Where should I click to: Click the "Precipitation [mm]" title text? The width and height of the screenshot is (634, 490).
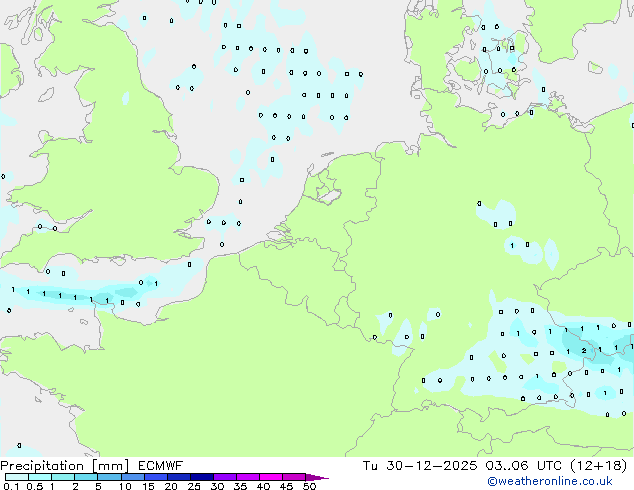click(x=64, y=466)
